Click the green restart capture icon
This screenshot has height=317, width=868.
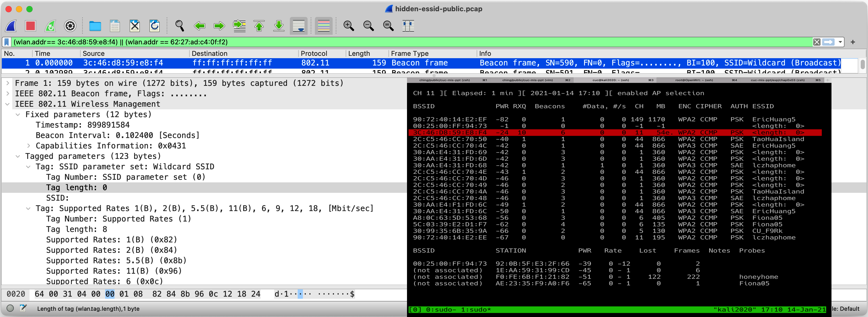(51, 26)
